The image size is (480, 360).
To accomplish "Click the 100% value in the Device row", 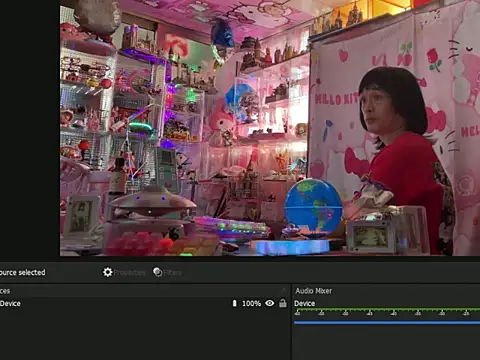I will point(251,303).
